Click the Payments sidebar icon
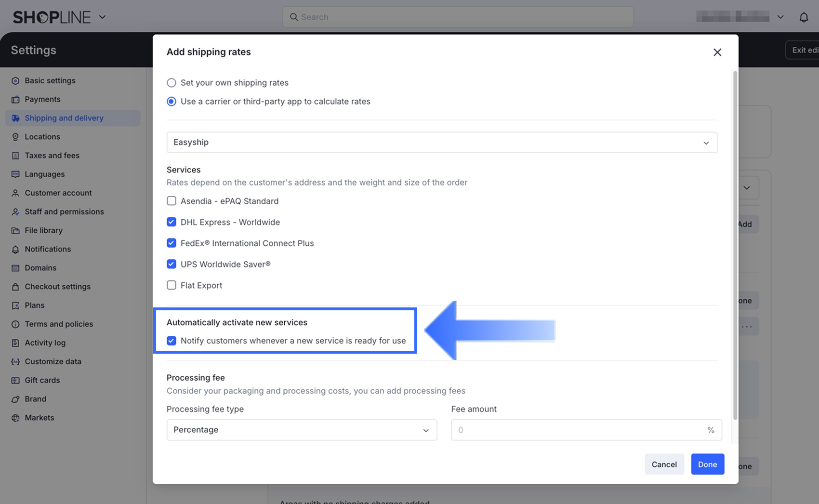This screenshot has height=504, width=819. (15, 99)
